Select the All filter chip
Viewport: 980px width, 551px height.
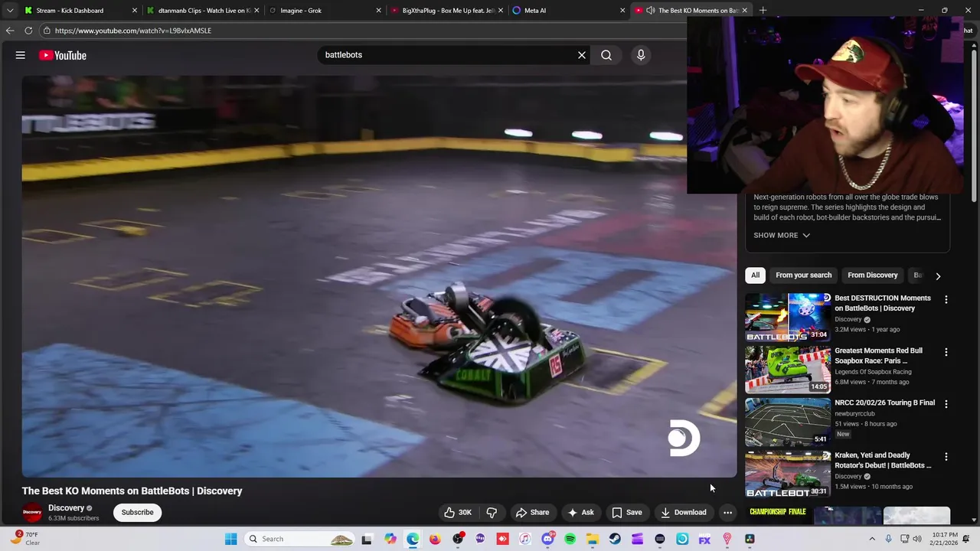755,275
